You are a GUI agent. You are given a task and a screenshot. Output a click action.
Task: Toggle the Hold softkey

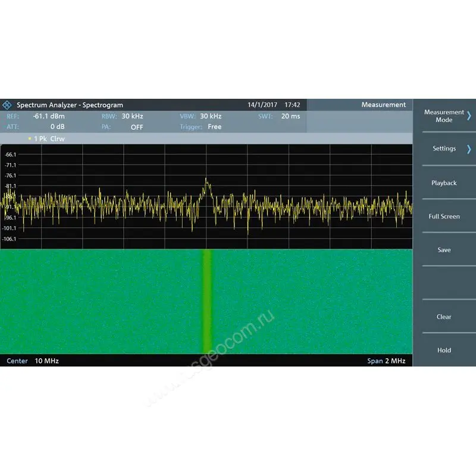point(444,350)
